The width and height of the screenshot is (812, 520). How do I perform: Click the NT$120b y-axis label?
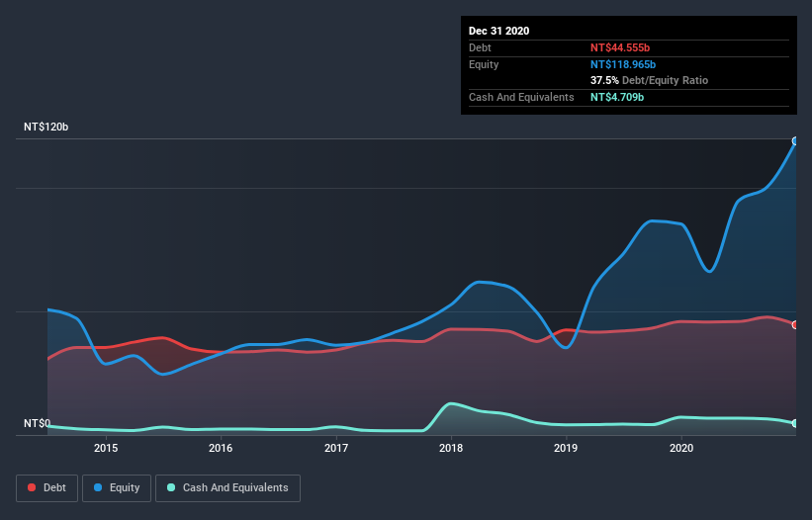tap(46, 127)
